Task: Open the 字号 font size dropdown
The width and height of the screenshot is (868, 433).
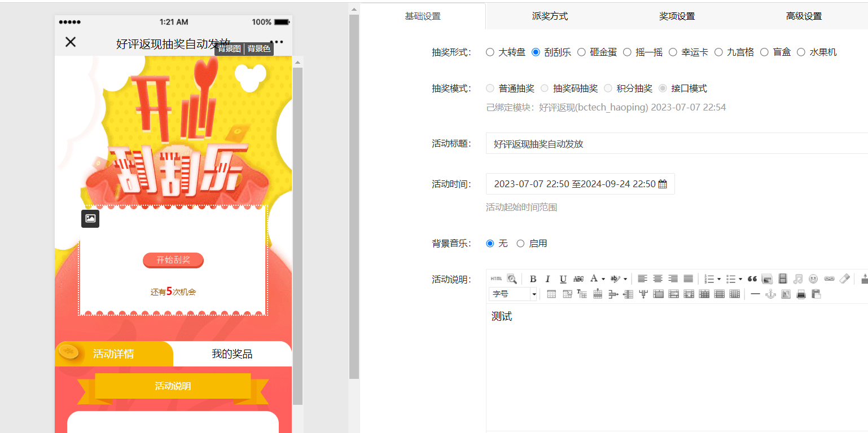Action: pyautogui.click(x=513, y=294)
